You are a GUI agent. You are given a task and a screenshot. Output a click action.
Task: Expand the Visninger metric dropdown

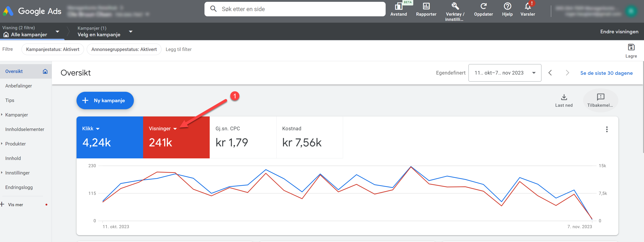click(x=175, y=129)
